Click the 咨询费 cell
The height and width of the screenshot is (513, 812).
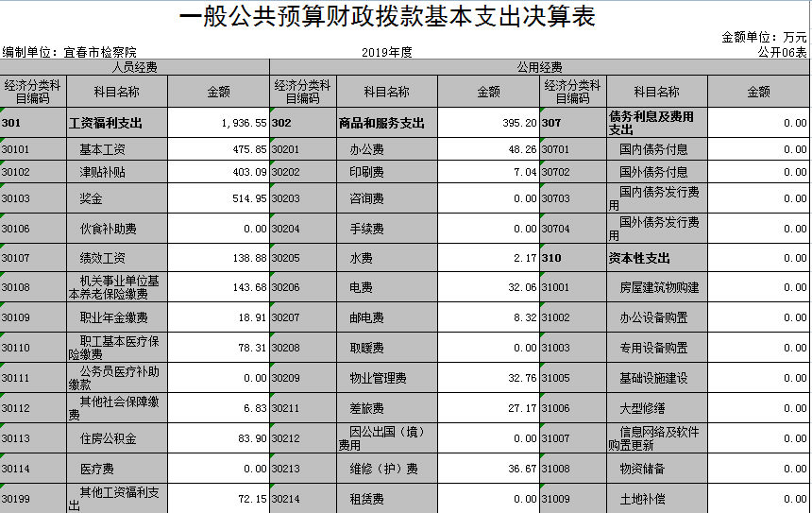387,198
